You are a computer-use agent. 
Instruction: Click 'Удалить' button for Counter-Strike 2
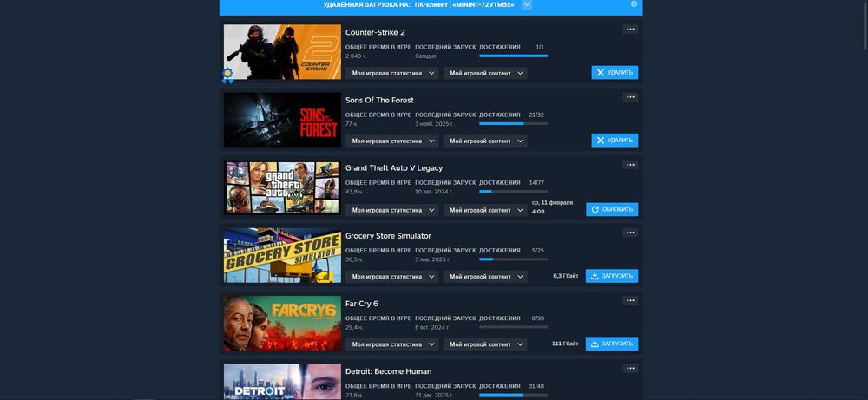[x=615, y=73]
